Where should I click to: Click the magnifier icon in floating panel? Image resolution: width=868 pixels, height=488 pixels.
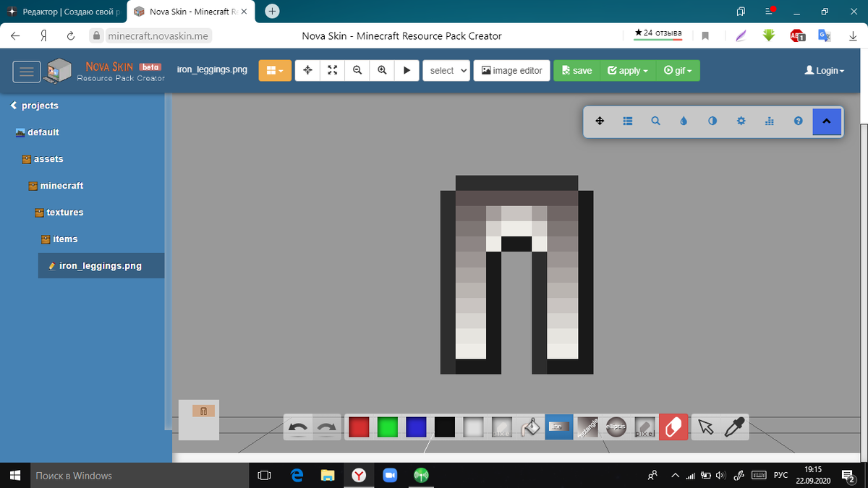click(x=655, y=121)
